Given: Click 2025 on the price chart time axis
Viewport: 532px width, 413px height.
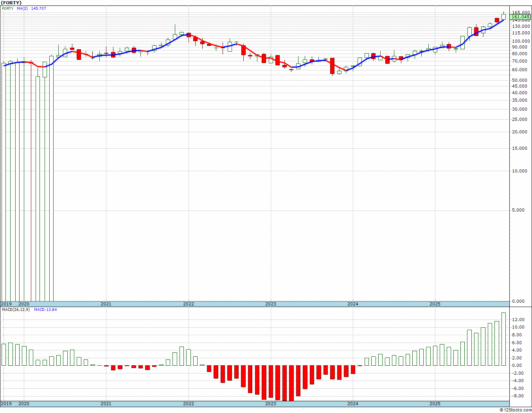Looking at the screenshot, I should pyautogui.click(x=435, y=304).
